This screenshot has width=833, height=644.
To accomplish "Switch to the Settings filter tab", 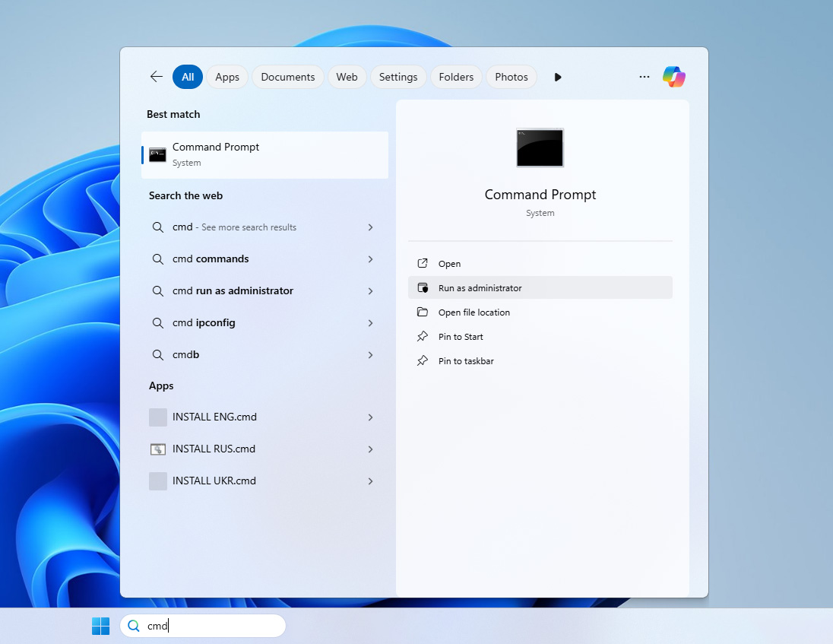I will pos(397,76).
